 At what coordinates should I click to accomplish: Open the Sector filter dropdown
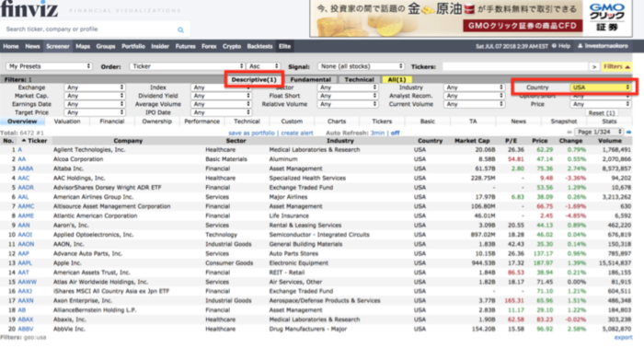point(348,87)
